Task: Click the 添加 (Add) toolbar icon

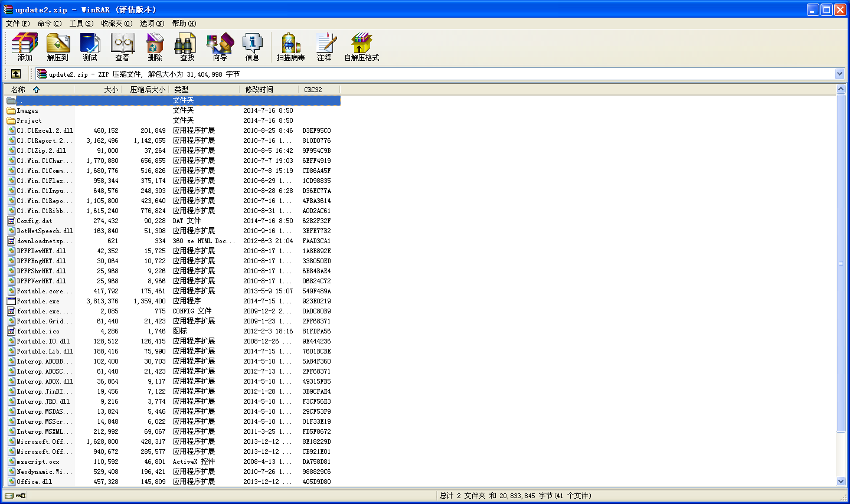Action: pos(25,47)
